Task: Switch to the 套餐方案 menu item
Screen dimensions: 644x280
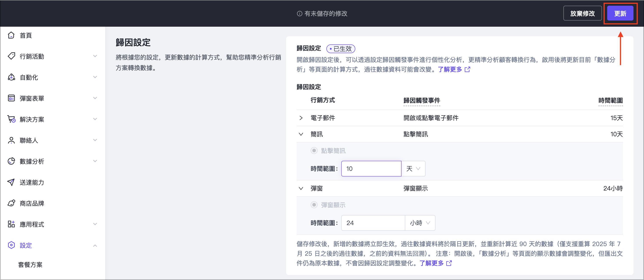Action: point(30,265)
